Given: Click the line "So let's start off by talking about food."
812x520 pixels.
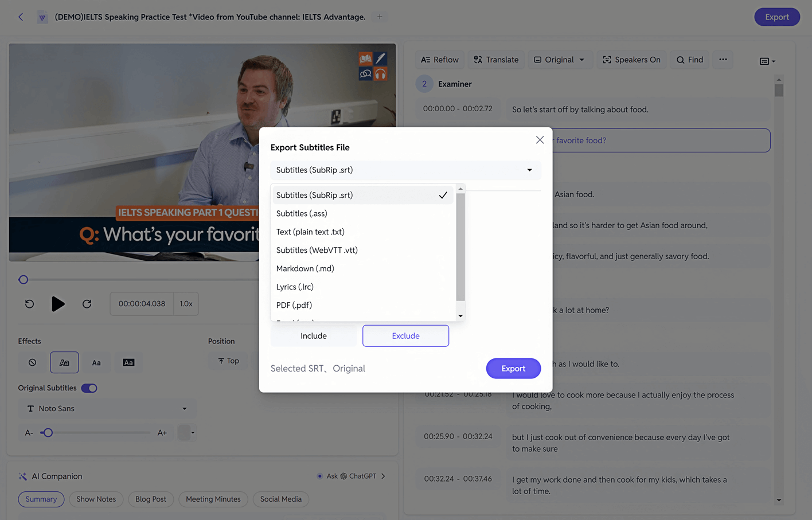Looking at the screenshot, I should click(580, 110).
